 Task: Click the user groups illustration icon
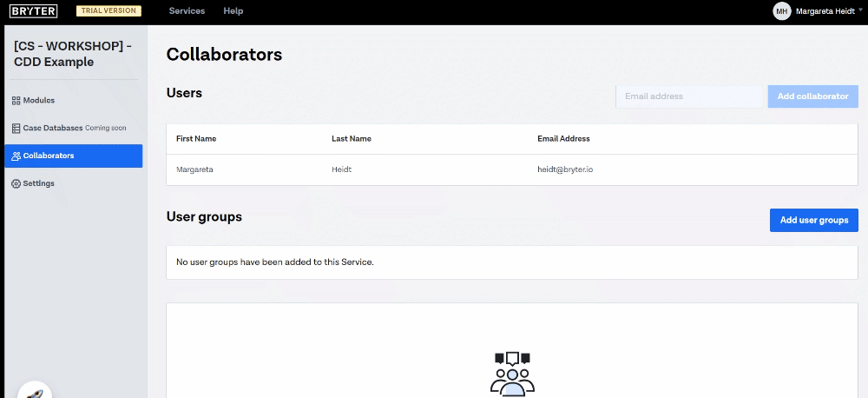tap(512, 373)
